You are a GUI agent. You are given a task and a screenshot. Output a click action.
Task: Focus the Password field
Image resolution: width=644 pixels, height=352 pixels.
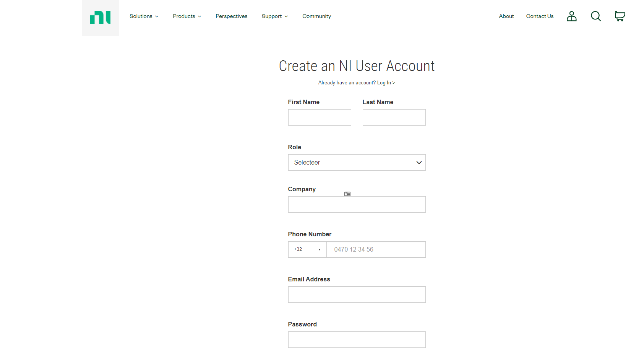click(x=357, y=339)
